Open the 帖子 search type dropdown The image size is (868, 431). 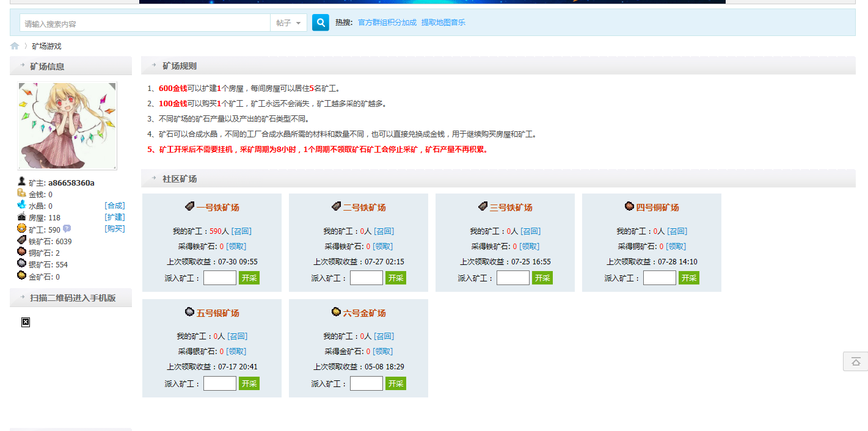pyautogui.click(x=288, y=22)
